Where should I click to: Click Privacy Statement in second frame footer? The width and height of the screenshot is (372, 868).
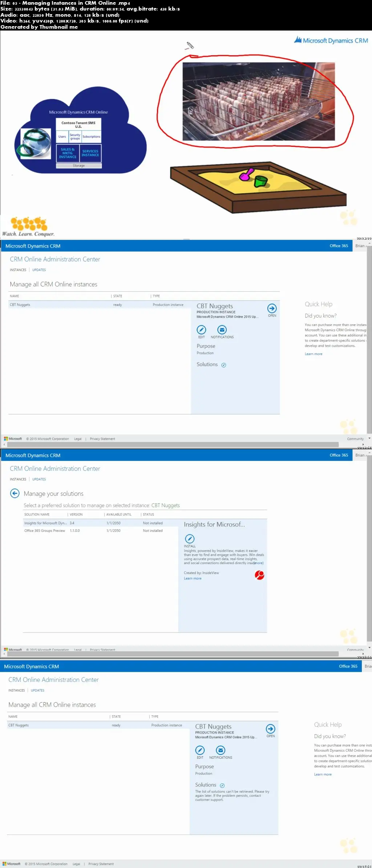tap(102, 439)
